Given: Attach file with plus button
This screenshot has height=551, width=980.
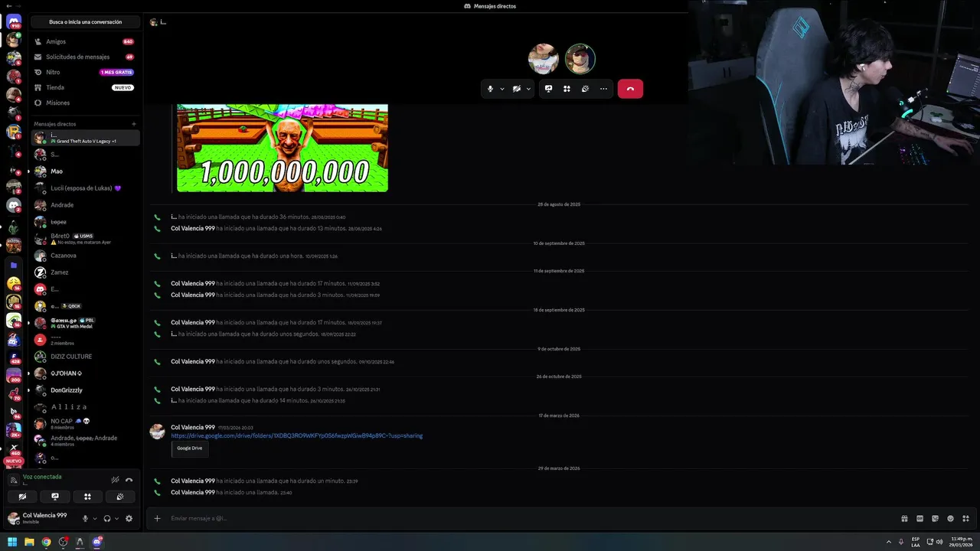Looking at the screenshot, I should tap(157, 518).
